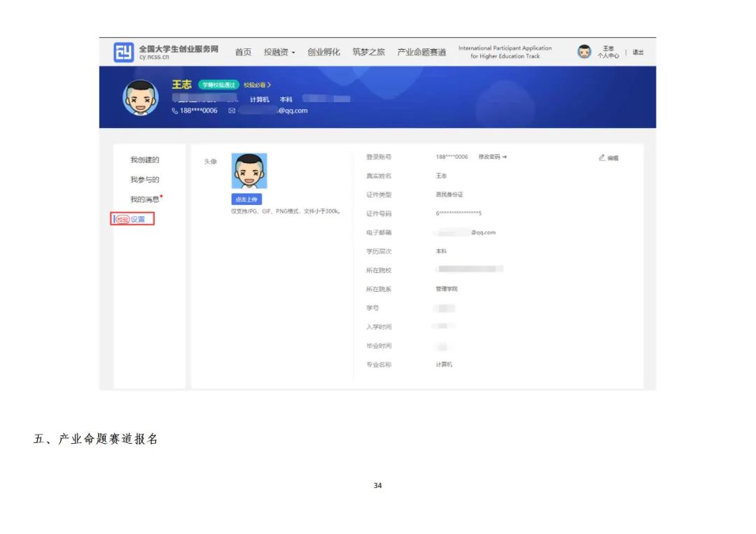Image resolution: width=756 pixels, height=534 pixels.
Task: Select 我创建的 in the left sidebar
Action: pyautogui.click(x=145, y=160)
